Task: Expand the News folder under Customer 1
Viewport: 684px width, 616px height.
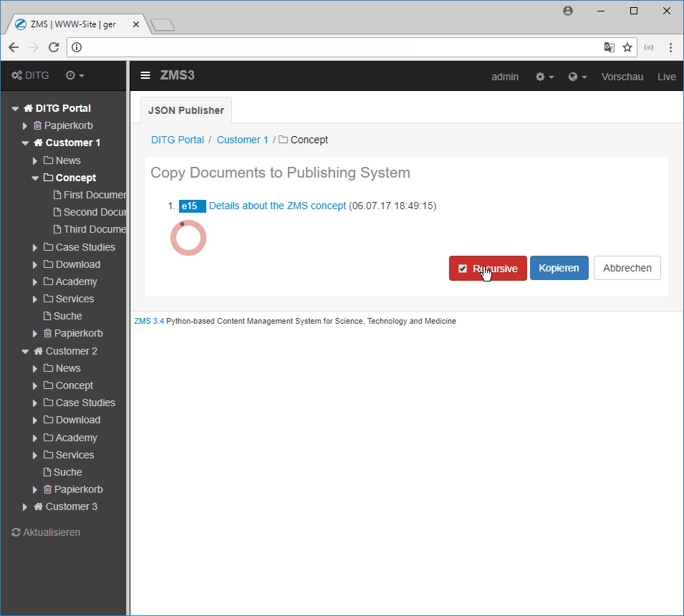Action: point(35,160)
